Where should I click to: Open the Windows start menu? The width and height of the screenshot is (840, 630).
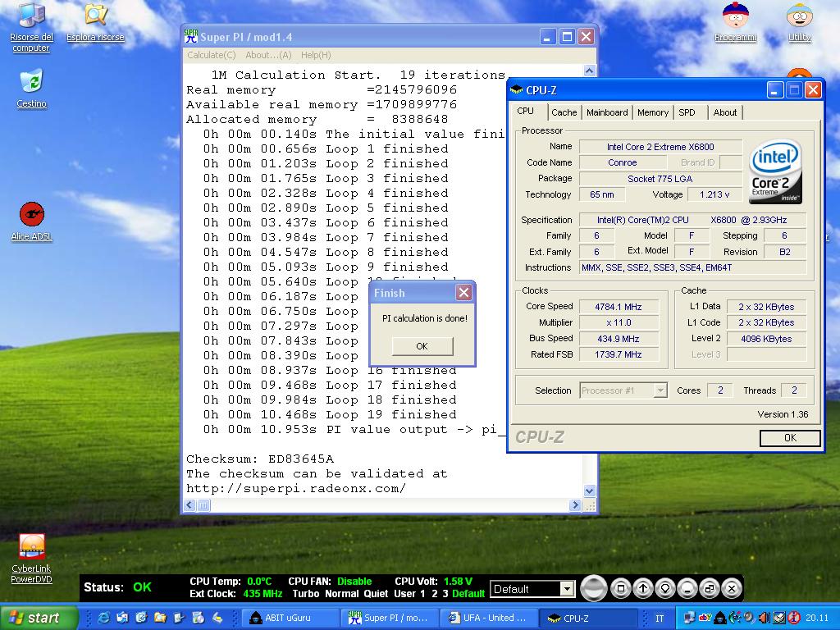point(39,618)
